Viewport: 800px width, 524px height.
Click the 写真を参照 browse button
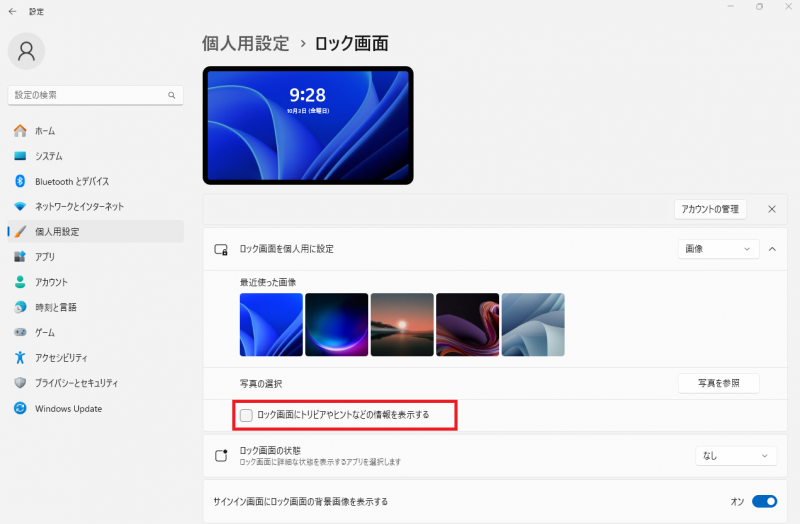click(718, 383)
